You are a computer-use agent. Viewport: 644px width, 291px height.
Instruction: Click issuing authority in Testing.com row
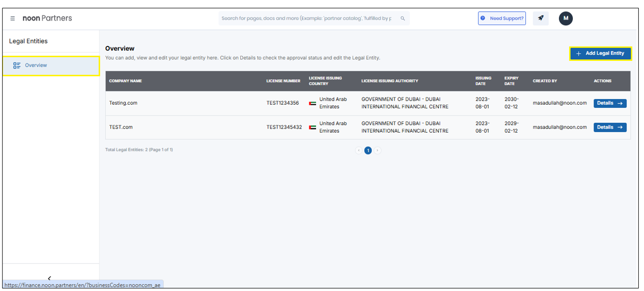pyautogui.click(x=405, y=103)
